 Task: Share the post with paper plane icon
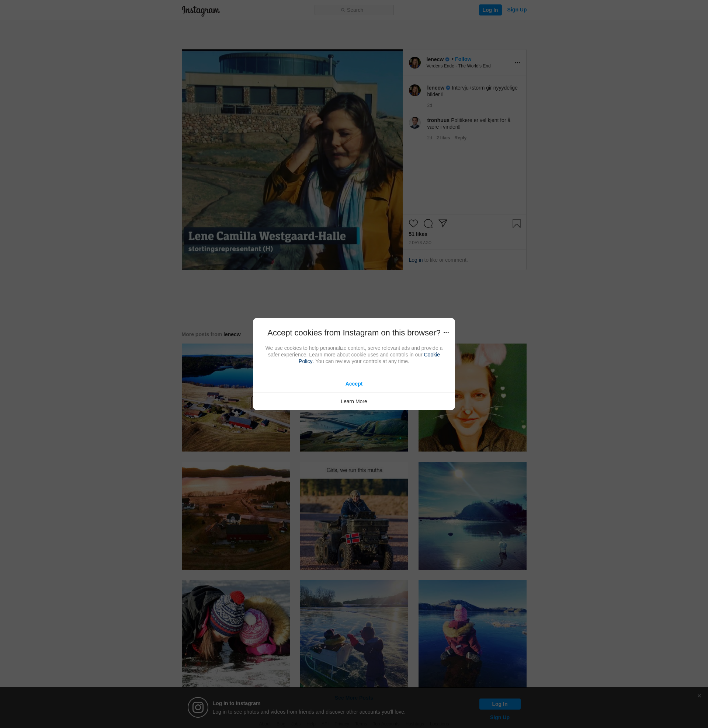442,223
